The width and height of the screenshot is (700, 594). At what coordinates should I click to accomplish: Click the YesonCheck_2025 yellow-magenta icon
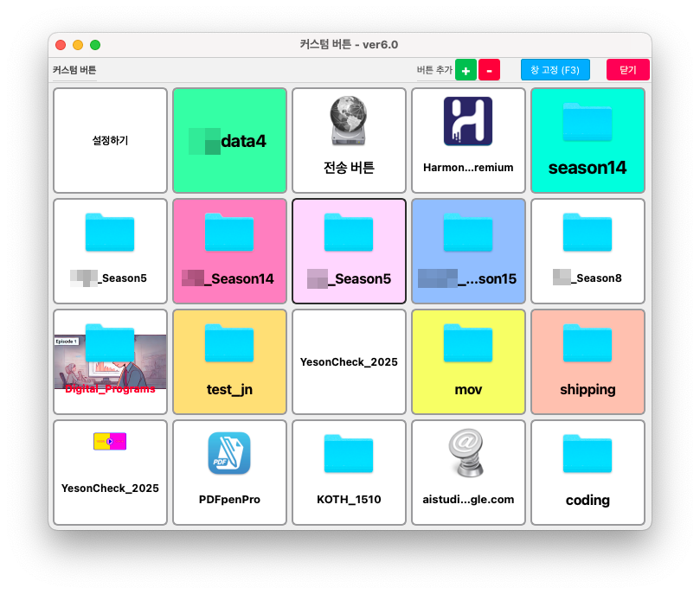(x=110, y=441)
